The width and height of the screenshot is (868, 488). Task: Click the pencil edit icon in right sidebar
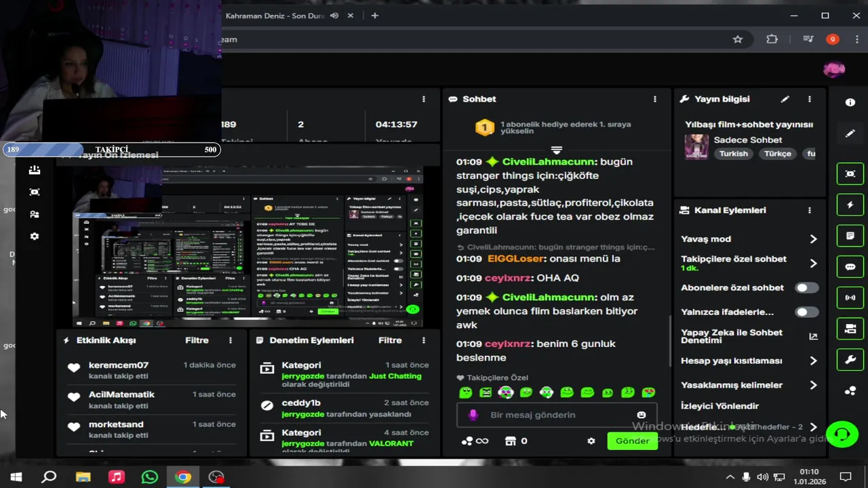pyautogui.click(x=850, y=134)
